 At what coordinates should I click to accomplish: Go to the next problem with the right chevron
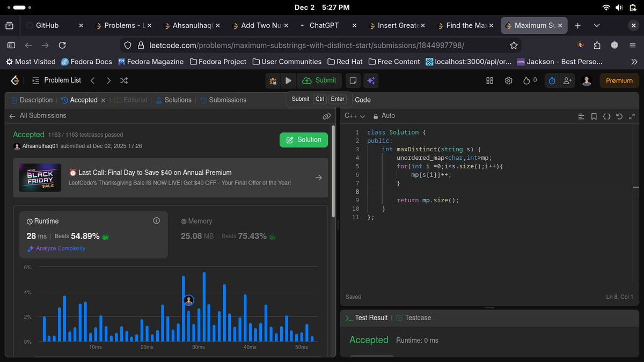point(108,80)
